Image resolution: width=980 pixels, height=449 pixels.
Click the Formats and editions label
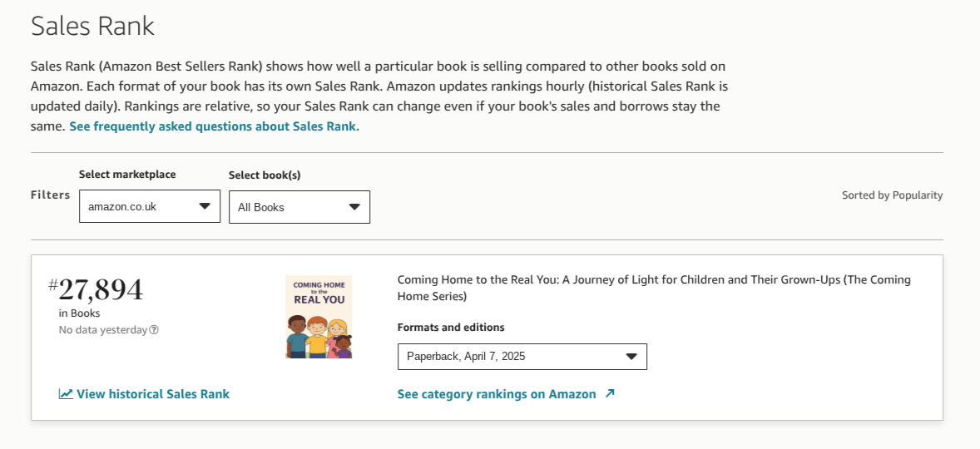pos(451,328)
